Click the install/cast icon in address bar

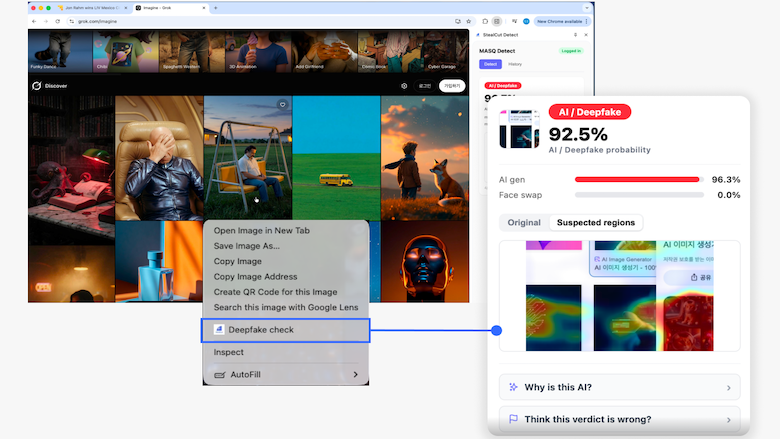(x=458, y=21)
